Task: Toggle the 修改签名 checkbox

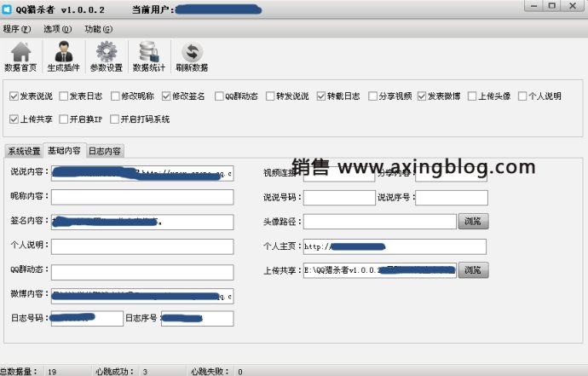Action: 166,96
